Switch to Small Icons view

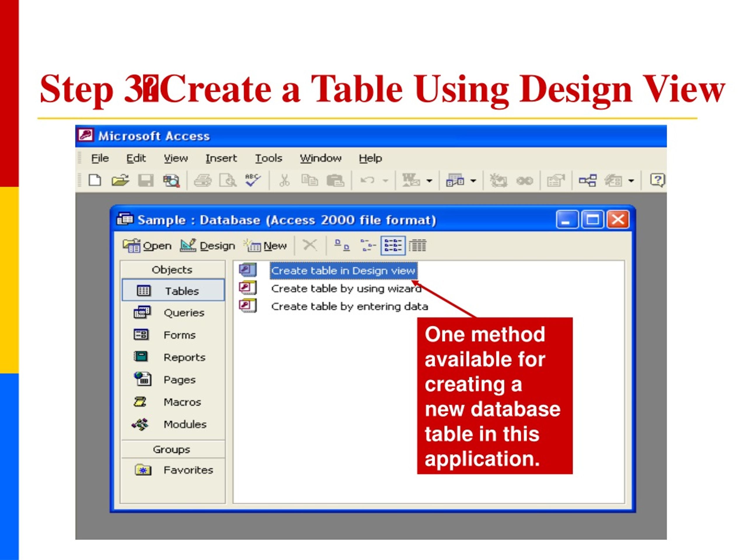(x=368, y=245)
